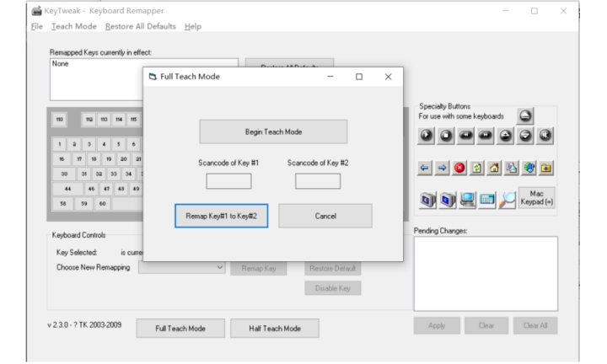Viewport: 607px width, 364px height.
Task: Click the Eject media specialty button
Action: tap(526, 117)
